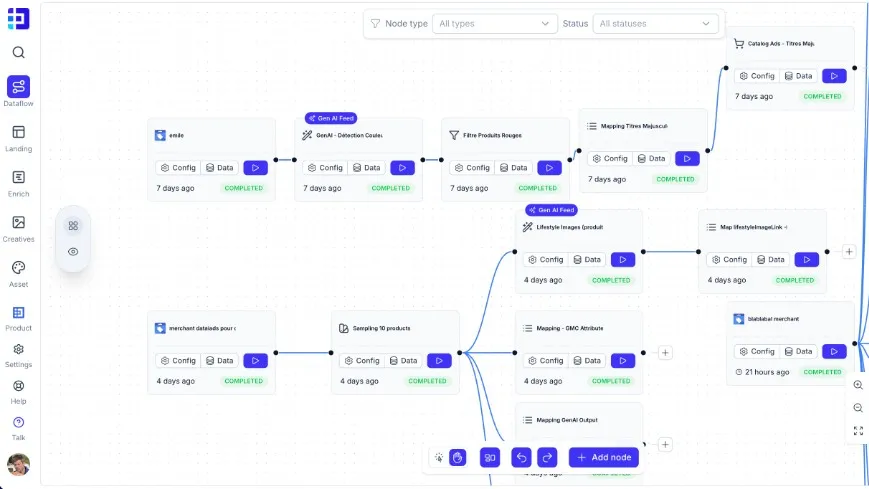
Task: Open the search icon in the sidebar
Action: (18, 52)
